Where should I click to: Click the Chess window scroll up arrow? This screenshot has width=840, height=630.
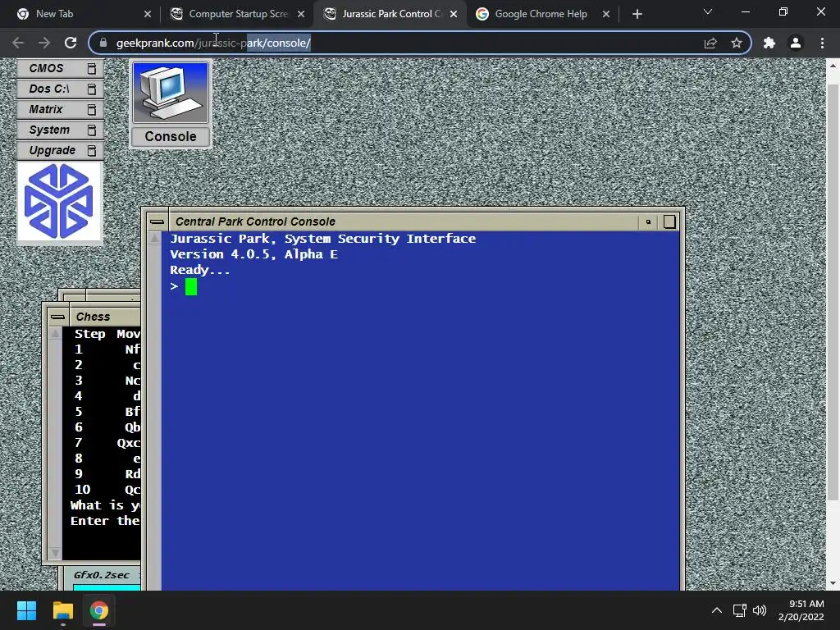pos(55,334)
